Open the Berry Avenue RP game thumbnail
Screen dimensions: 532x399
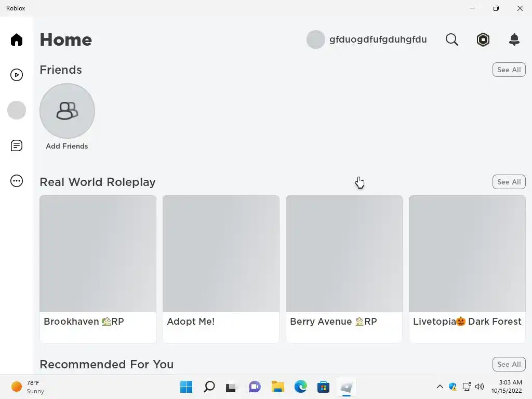click(344, 254)
